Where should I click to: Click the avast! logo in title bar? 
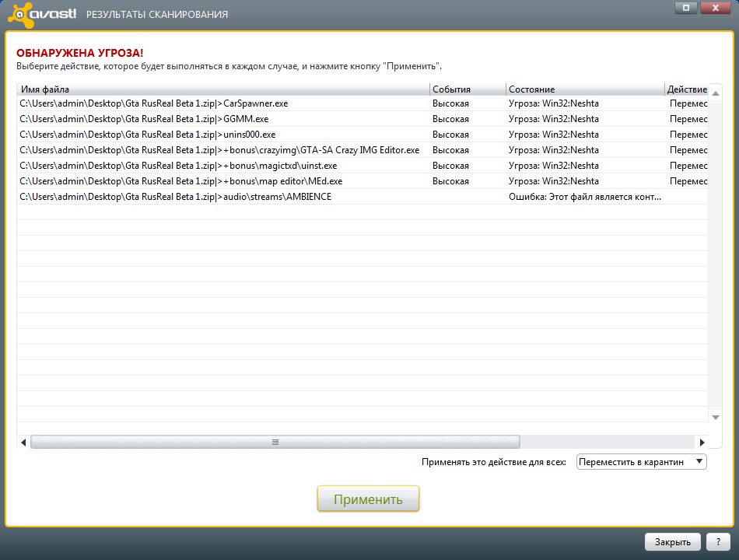(40, 14)
